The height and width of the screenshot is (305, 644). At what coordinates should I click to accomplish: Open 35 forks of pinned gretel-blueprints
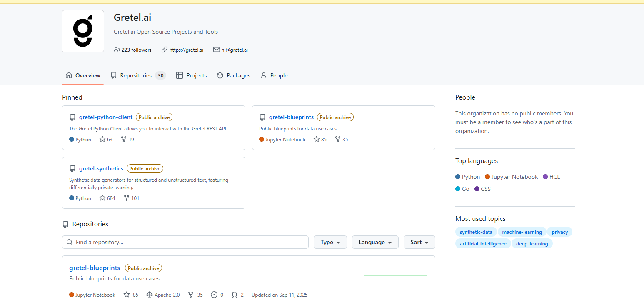[x=342, y=139]
